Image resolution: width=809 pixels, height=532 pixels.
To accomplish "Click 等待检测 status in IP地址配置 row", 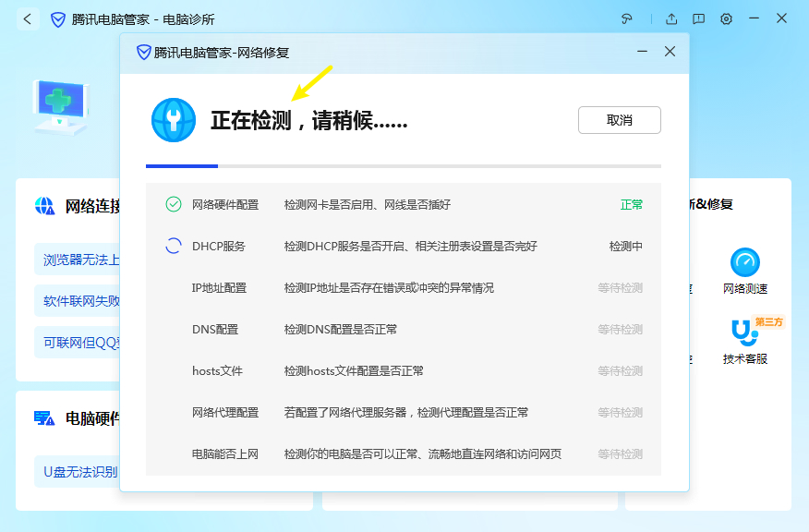I will [x=621, y=288].
